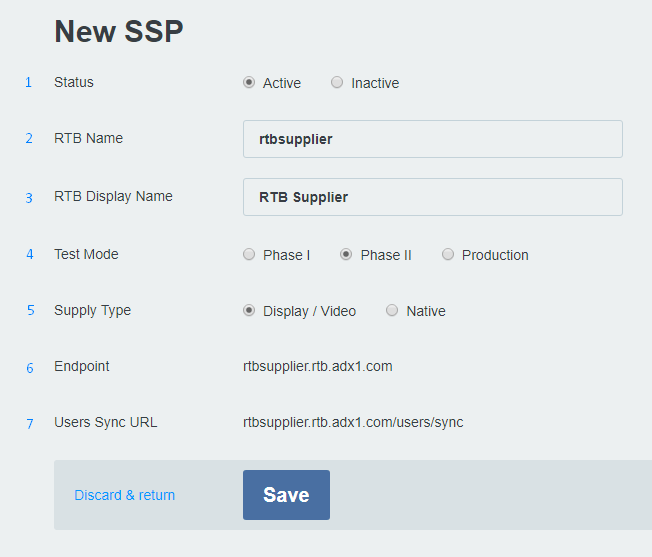Focus the RTB Display Name text box
Screen dimensions: 652x557
432,197
